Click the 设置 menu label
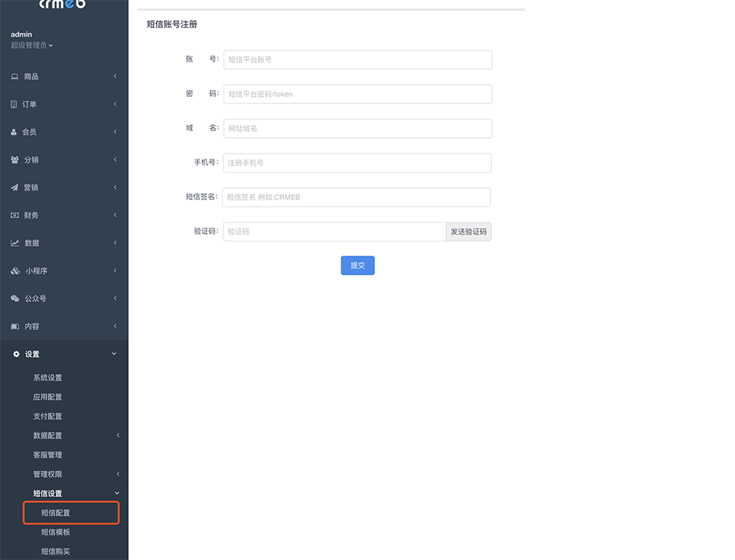 (x=31, y=355)
